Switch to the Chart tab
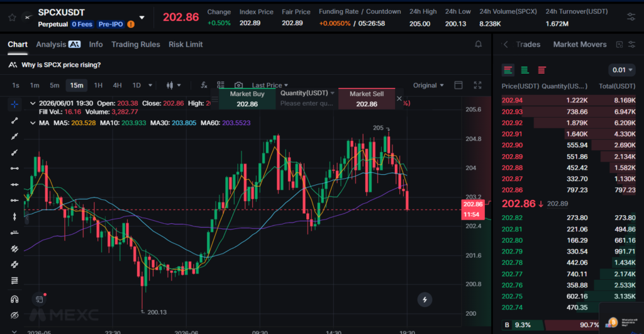 [18, 45]
